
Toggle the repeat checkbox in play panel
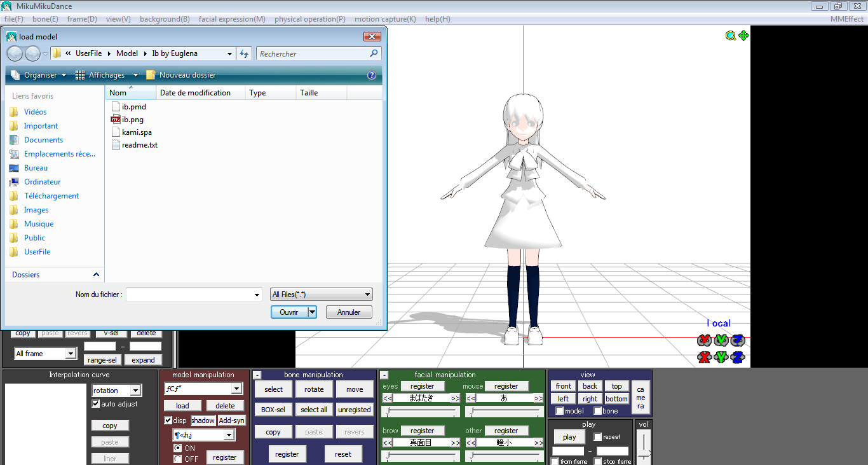tap(597, 437)
